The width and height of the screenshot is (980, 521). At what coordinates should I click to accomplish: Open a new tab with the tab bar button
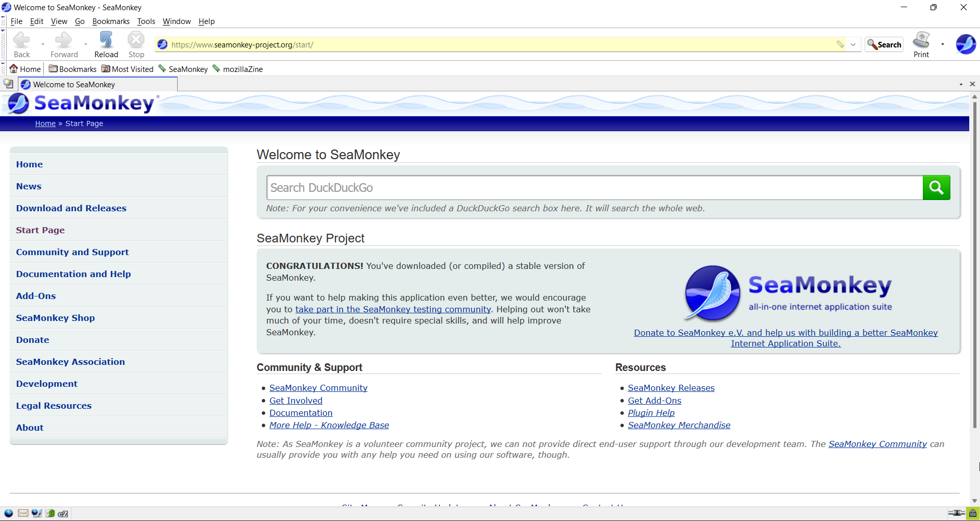tap(9, 84)
